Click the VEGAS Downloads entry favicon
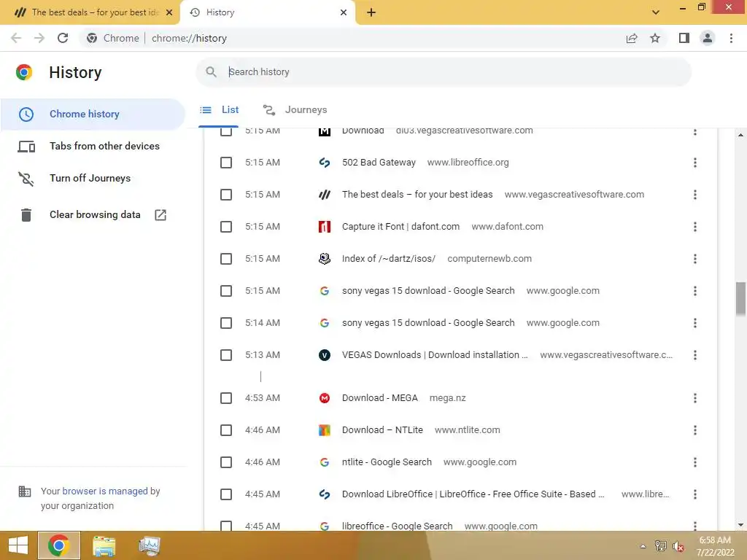Viewport: 747px width, 560px height. click(325, 355)
